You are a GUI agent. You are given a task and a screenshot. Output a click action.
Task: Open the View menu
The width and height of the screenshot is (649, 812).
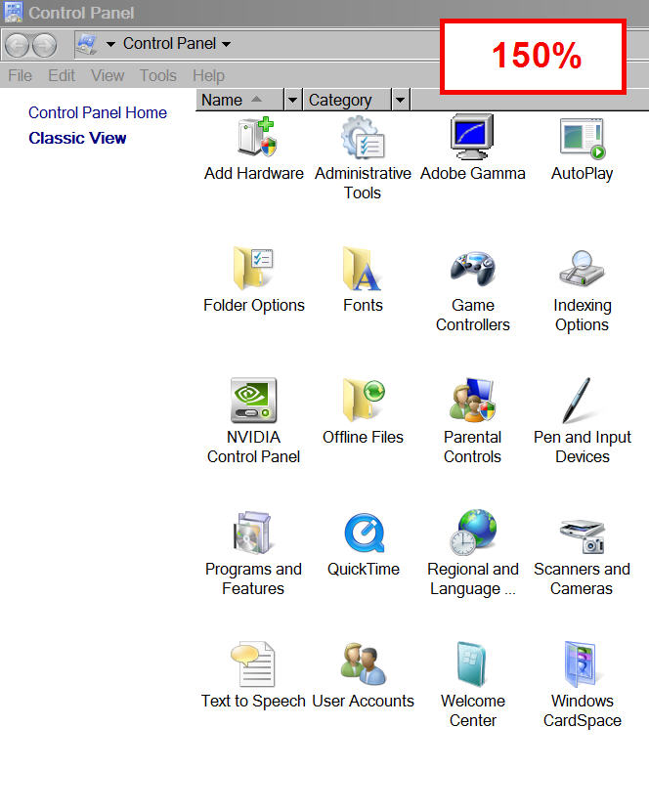(x=108, y=75)
